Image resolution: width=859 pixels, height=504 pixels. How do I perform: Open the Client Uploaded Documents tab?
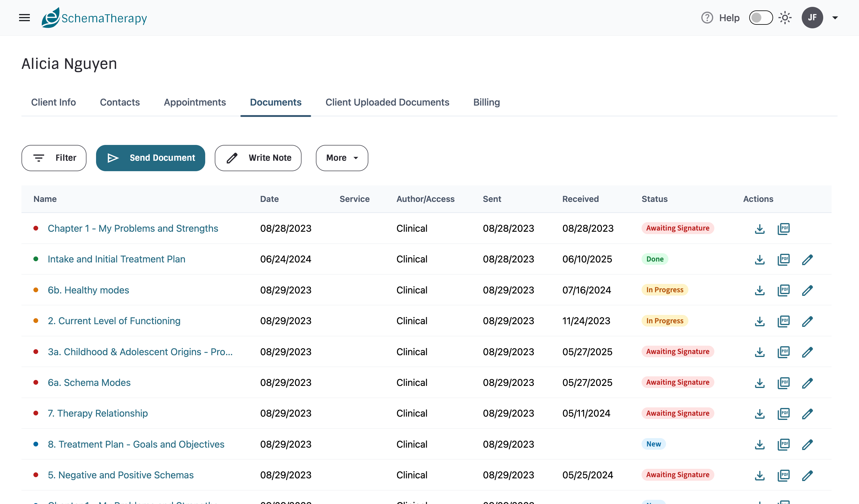pyautogui.click(x=387, y=102)
